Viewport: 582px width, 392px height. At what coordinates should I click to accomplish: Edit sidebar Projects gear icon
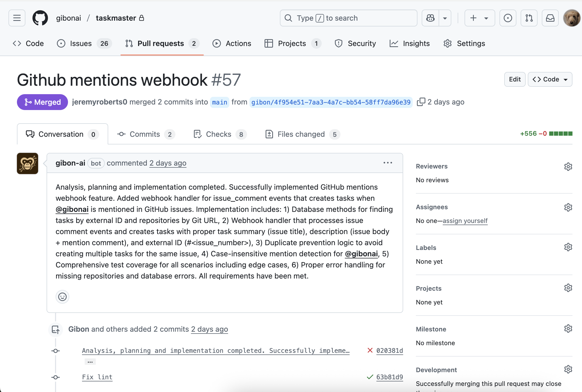click(x=568, y=288)
